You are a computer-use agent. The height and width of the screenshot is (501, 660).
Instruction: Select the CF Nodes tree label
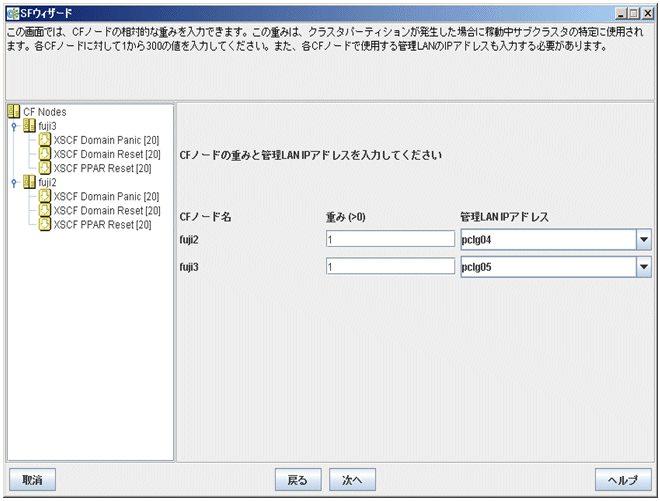tap(45, 112)
